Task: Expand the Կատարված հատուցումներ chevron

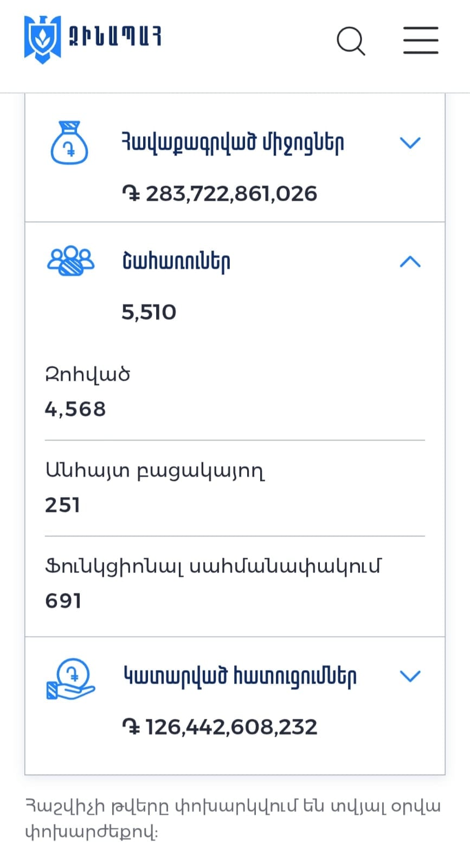Action: point(410,676)
